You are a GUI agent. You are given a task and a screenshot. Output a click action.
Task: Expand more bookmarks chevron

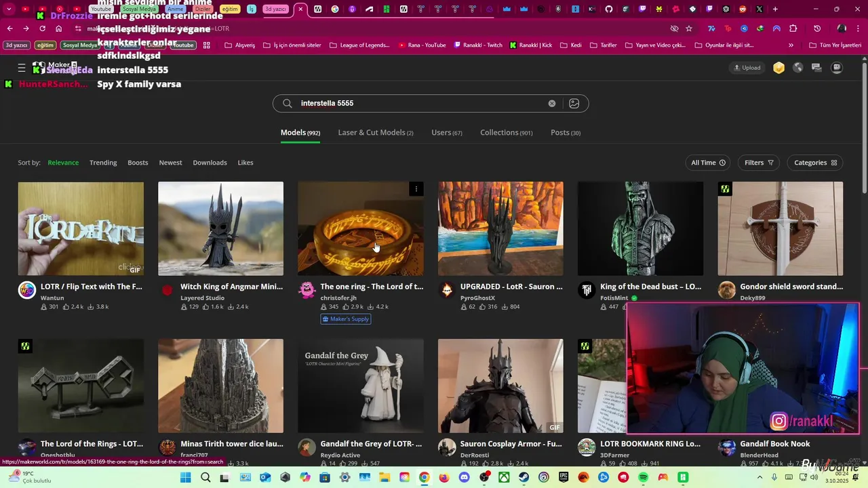(x=791, y=45)
